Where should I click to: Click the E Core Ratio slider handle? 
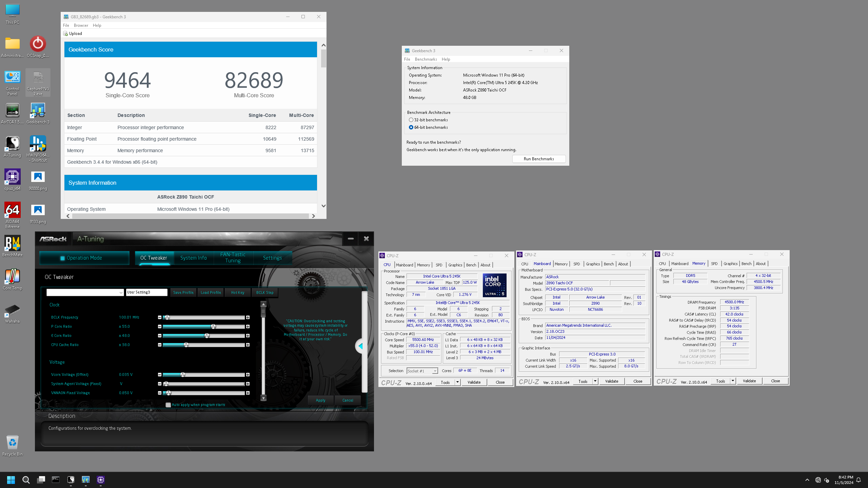pos(207,336)
